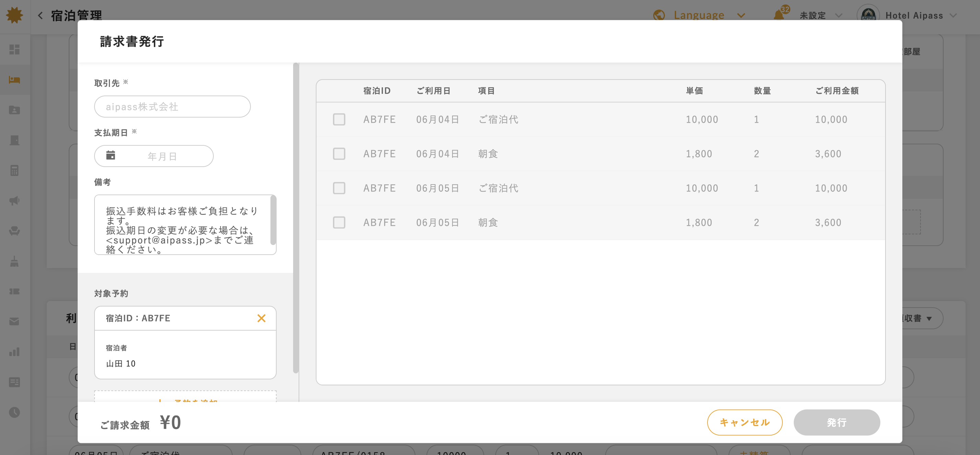Click guest name 山田 10
This screenshot has height=455, width=980.
pos(121,364)
